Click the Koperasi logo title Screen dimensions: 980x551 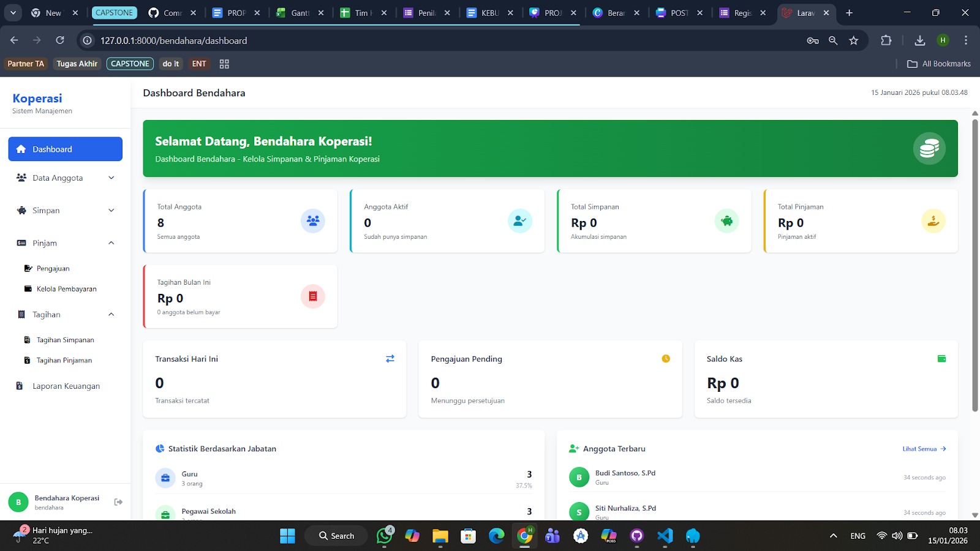[x=37, y=99]
